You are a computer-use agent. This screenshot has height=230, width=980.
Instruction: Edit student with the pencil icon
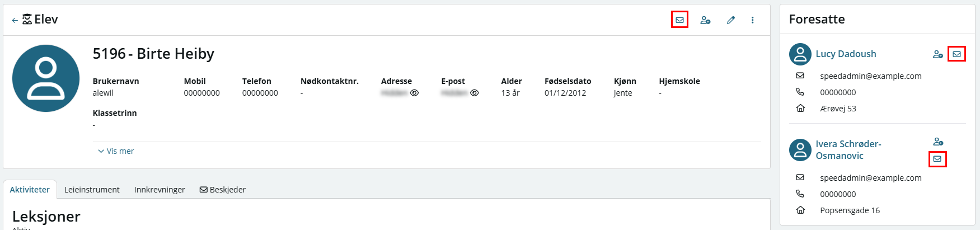coord(730,20)
